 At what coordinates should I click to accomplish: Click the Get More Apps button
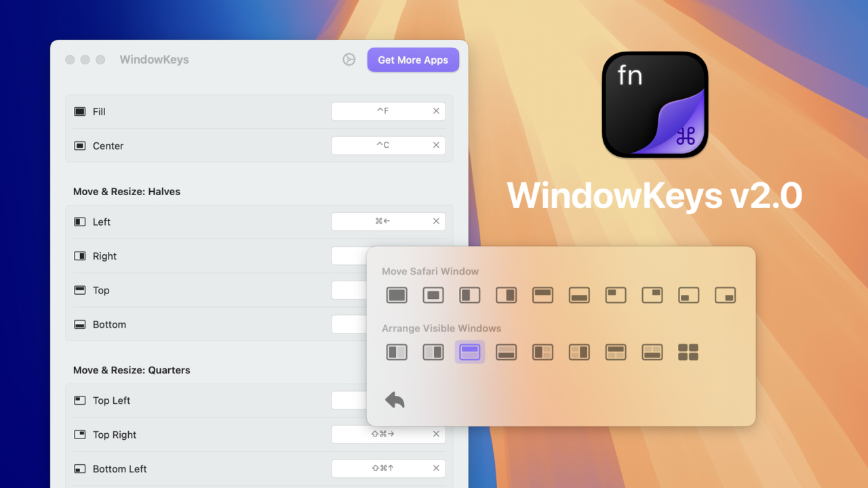click(413, 60)
